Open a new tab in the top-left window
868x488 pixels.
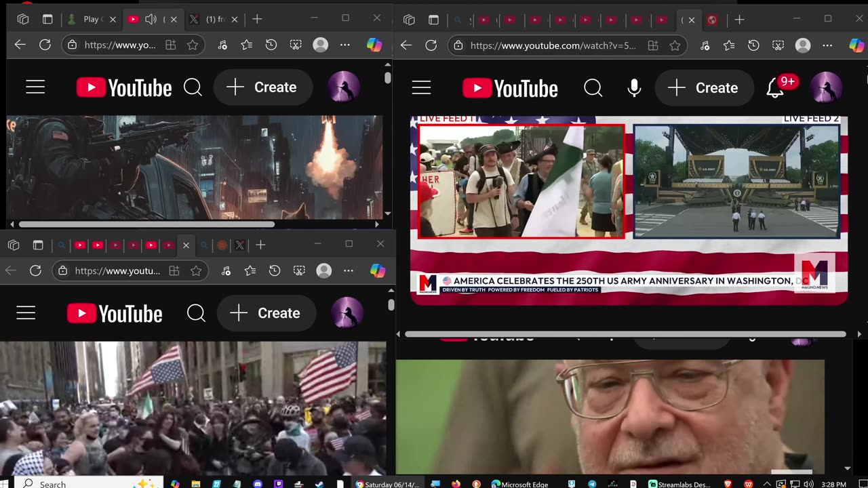pyautogui.click(x=257, y=20)
